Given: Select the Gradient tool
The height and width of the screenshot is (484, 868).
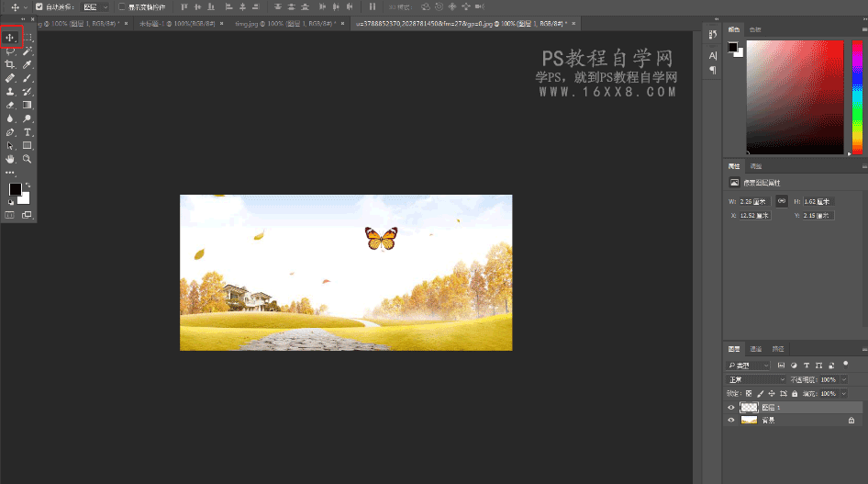Looking at the screenshot, I should 28,105.
